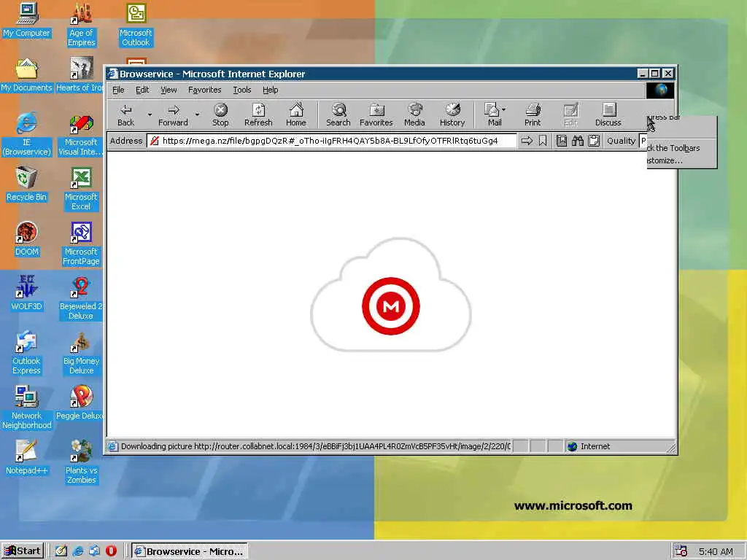Screen dimensions: 747x560
Task: Click the Outlook Express quick launch icon
Action: pos(94,551)
